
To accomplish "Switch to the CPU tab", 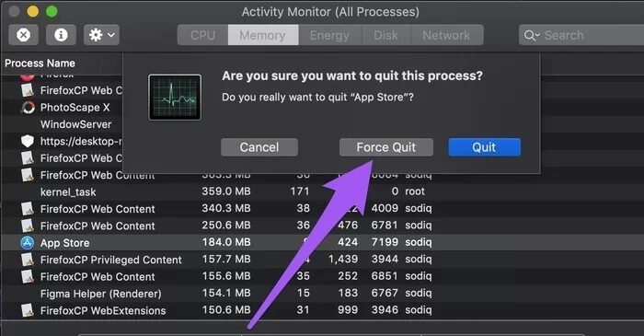I will click(x=202, y=35).
